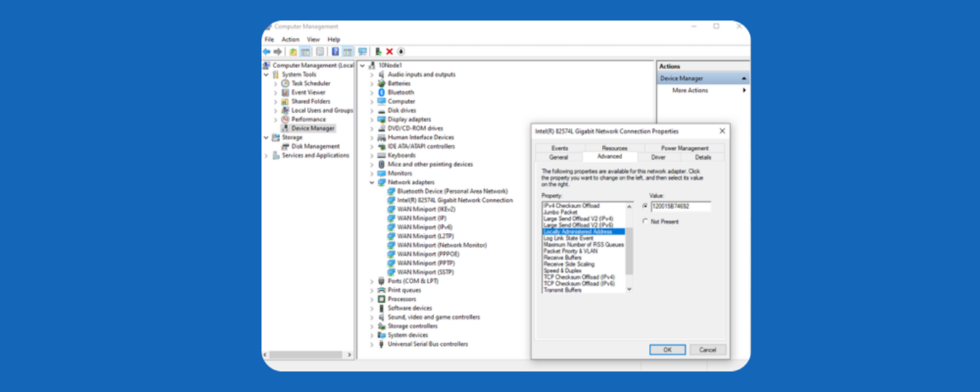Viewport: 980px width, 392px height.
Task: Select Bluetooth Device (Personal Area Network)
Action: tap(453, 191)
